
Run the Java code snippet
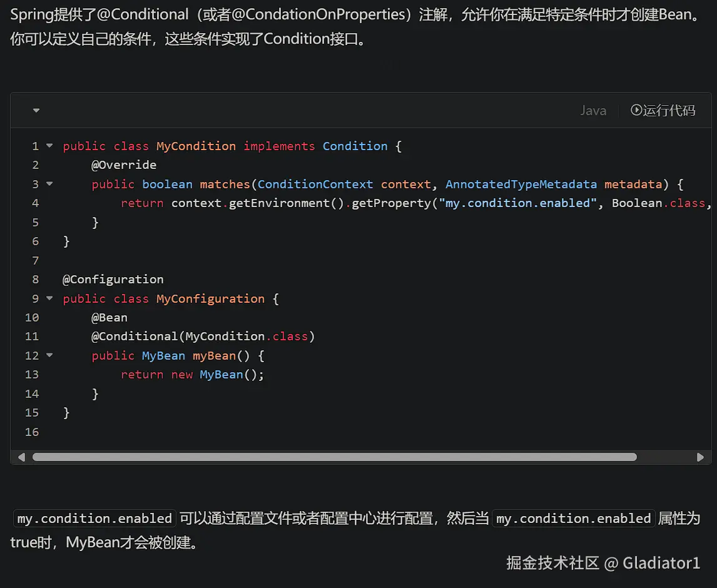coord(663,110)
